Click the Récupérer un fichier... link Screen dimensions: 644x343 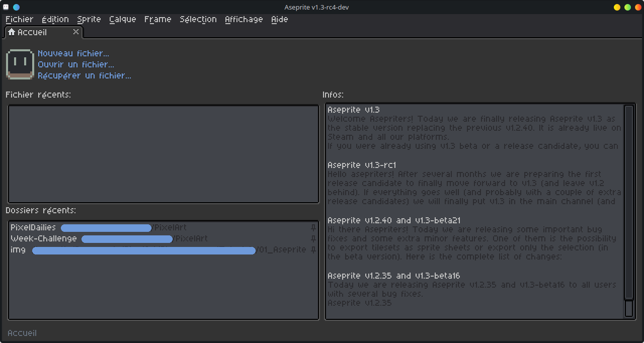[x=85, y=75]
